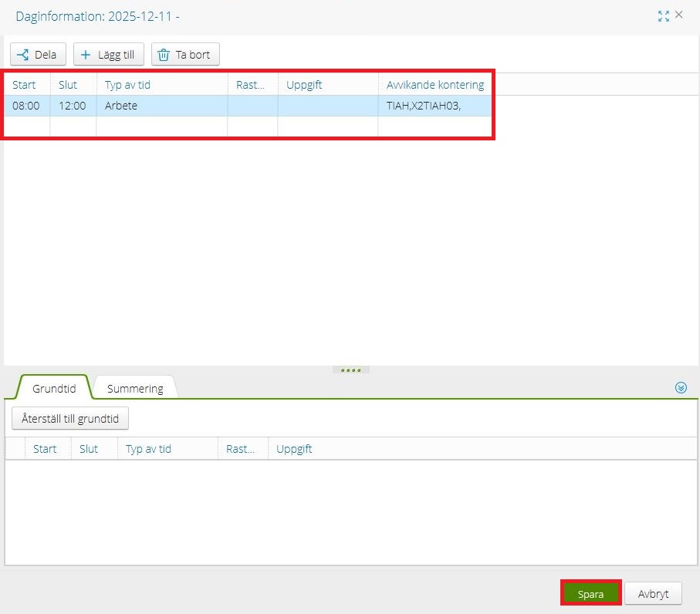Screen dimensions: 700x614
Task: Click the Uppgift header in Grundtid table
Action: click(x=294, y=449)
